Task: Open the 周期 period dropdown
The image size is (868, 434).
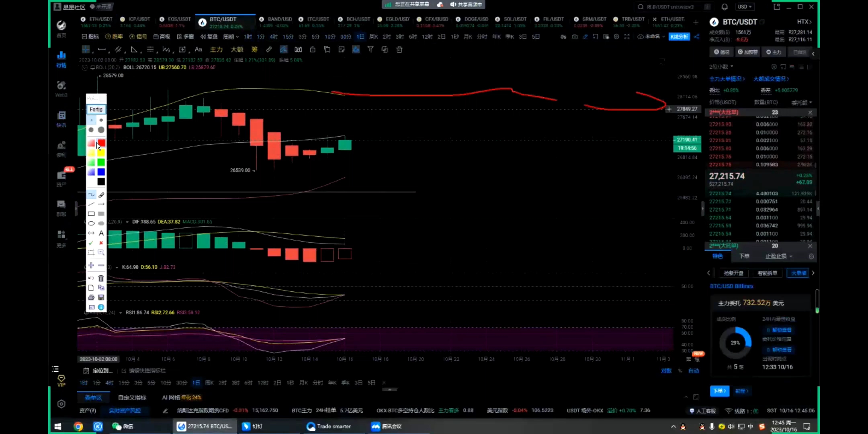Action: (x=231, y=37)
